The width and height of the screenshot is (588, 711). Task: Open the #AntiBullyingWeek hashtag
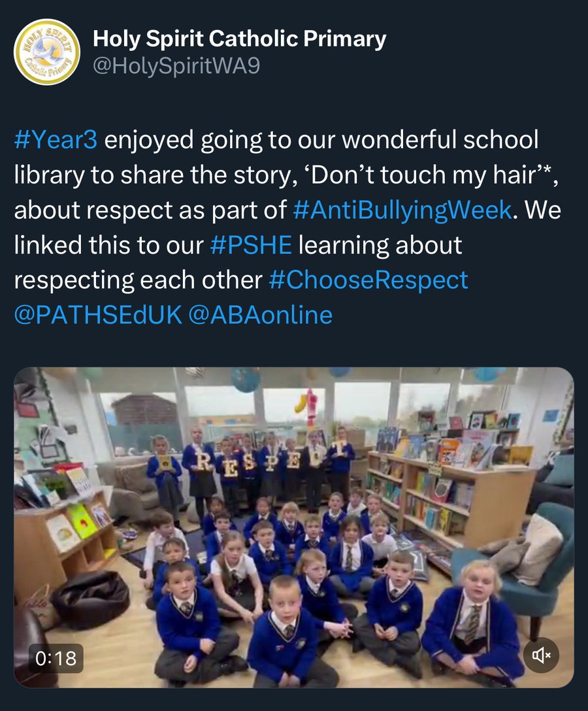point(402,210)
